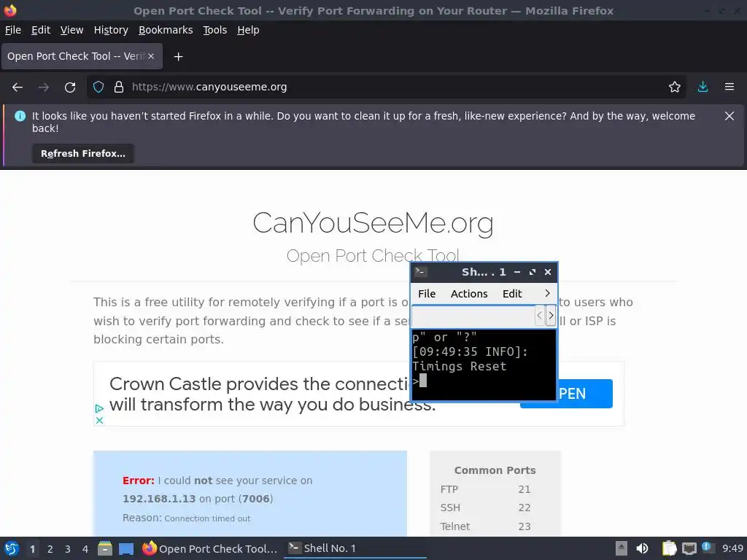Image resolution: width=747 pixels, height=560 pixels.
Task: Click the Shell tab bar left arrow
Action: pos(539,315)
